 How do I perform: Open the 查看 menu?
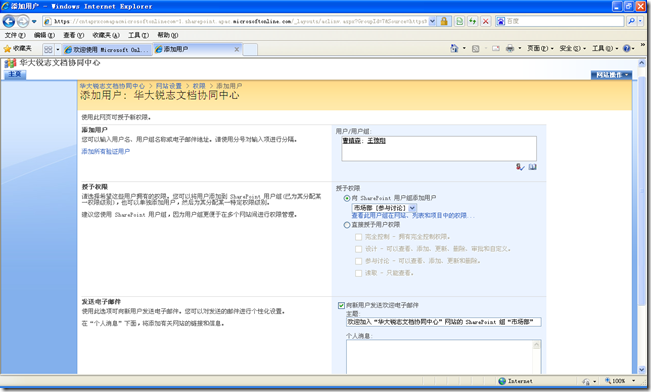pyautogui.click(x=73, y=35)
